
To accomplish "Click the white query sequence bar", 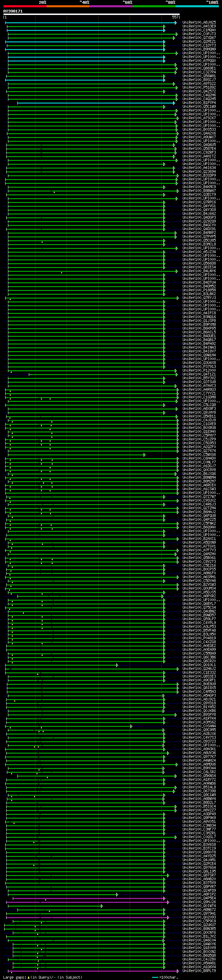I will (92, 15).
